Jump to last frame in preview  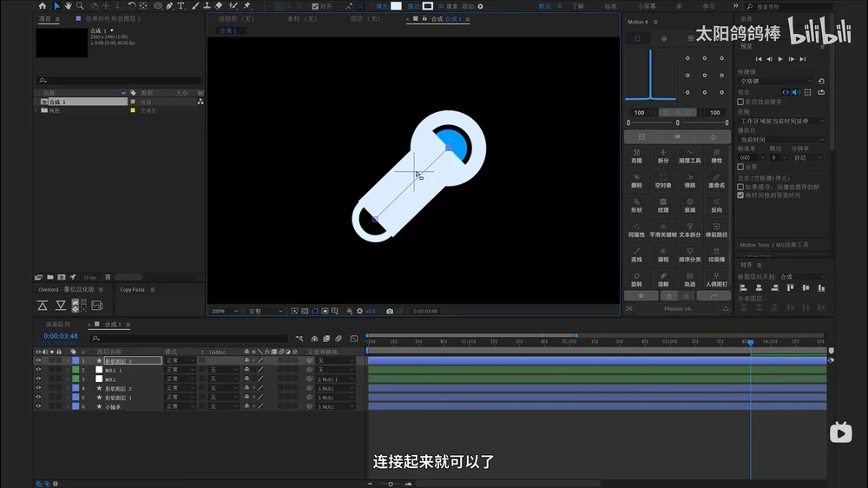coord(803,59)
